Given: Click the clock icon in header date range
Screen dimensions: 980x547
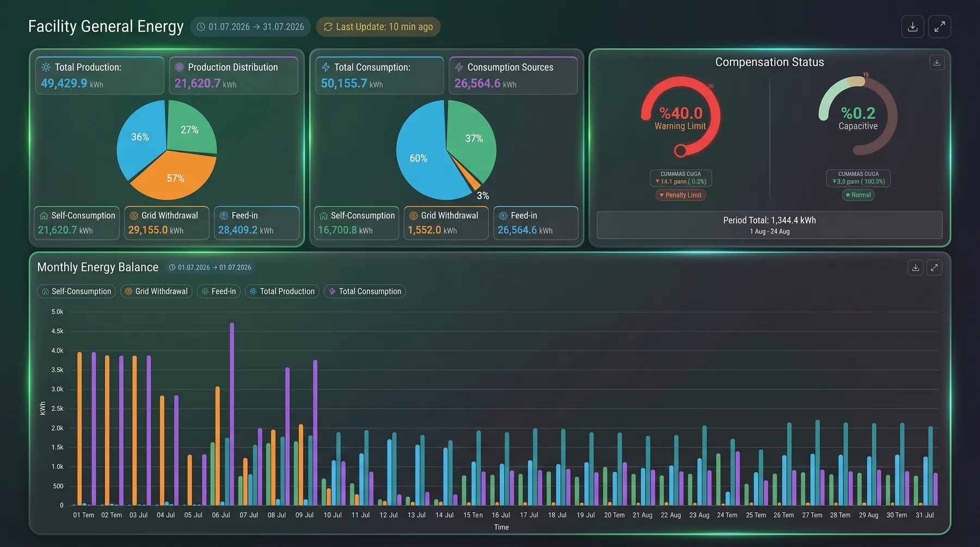Looking at the screenshot, I should 201,27.
